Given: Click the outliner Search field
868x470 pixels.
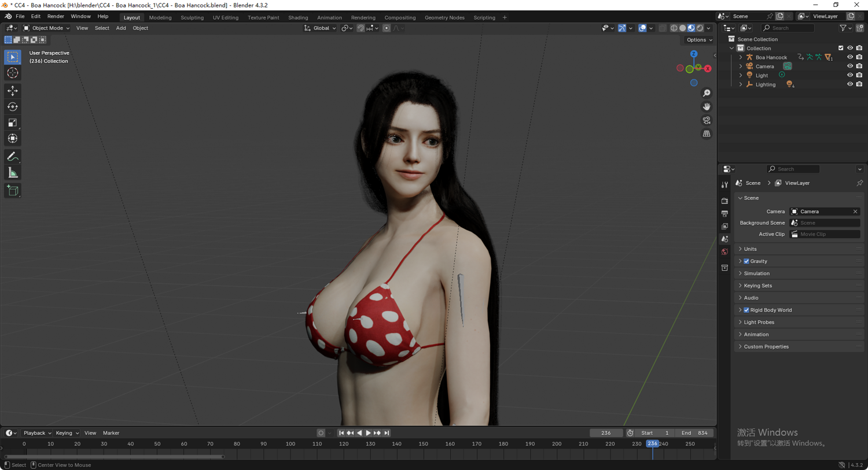Looking at the screenshot, I should (788, 28).
